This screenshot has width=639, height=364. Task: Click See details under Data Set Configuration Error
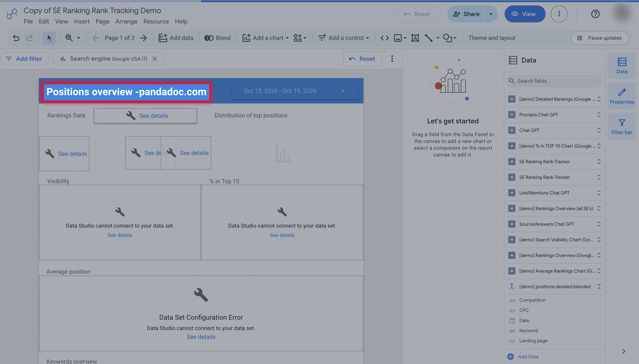[x=201, y=337]
